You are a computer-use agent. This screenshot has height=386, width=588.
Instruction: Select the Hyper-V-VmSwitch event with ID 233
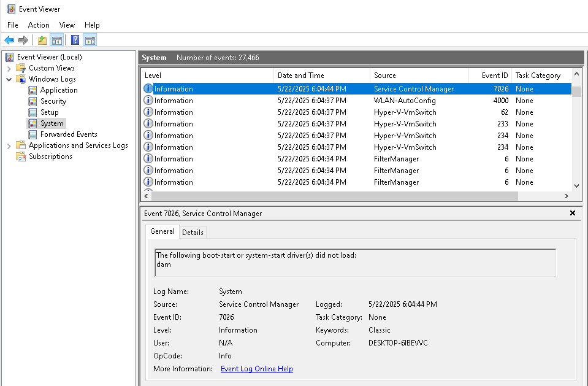[356, 123]
